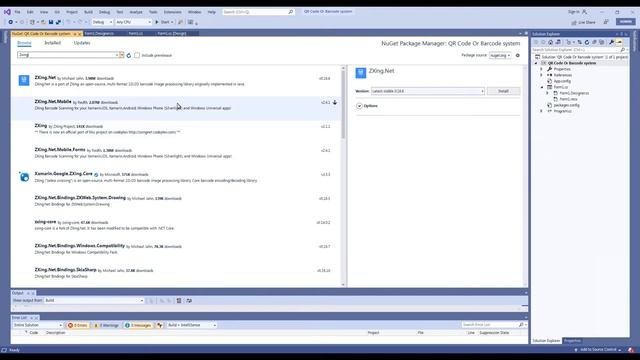
Task: Expand the Program.cs node in Solution Explorer
Action: (542, 111)
